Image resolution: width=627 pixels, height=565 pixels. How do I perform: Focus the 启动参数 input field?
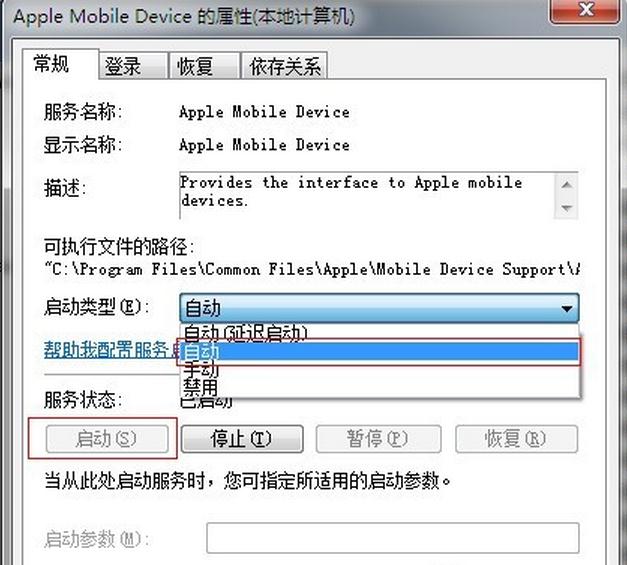pyautogui.click(x=393, y=538)
